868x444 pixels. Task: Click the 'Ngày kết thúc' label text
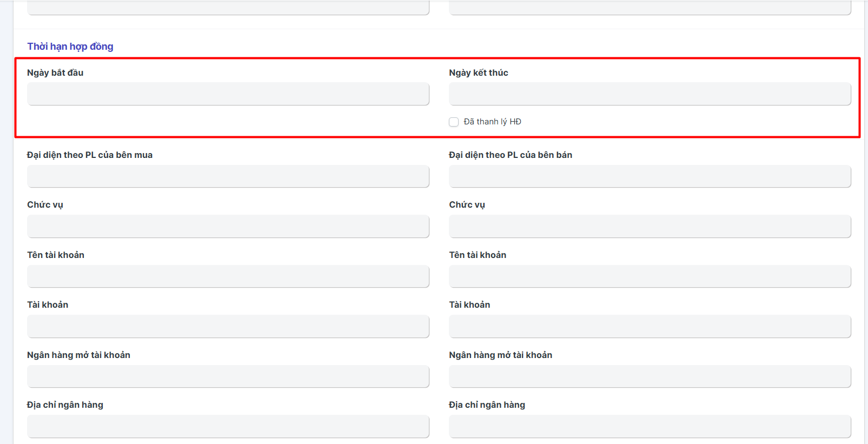[479, 72]
